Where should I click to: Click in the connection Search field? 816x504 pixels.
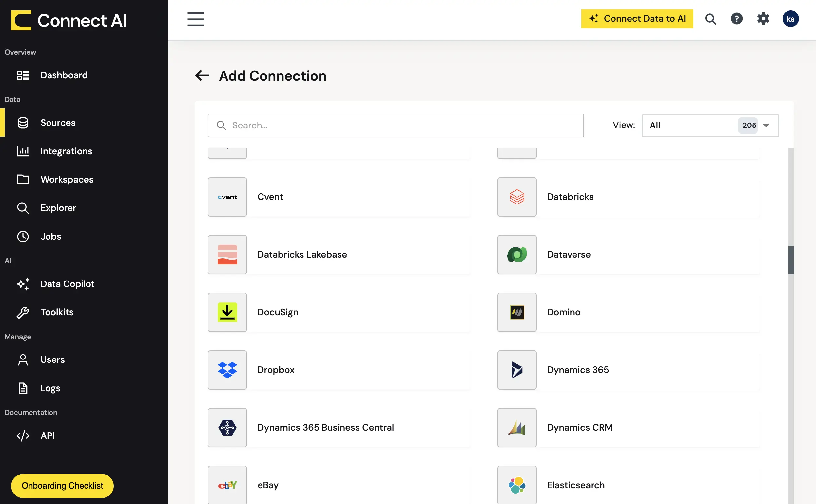(x=395, y=125)
